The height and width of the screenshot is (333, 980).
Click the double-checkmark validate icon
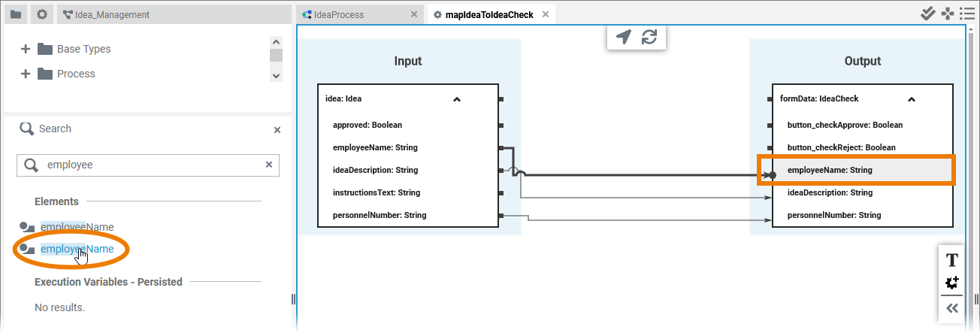pyautogui.click(x=927, y=14)
